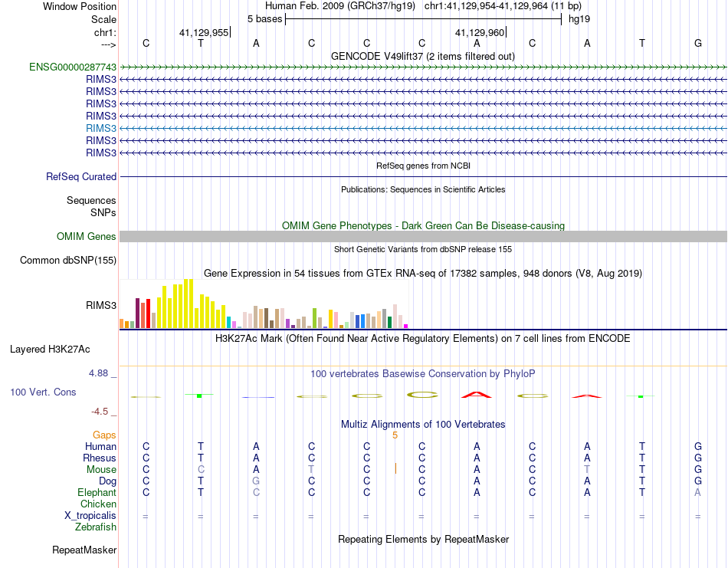Click the 'H3K27Ac Mark' ENCODE track title
Image resolution: width=728 pixels, height=568 pixels.
[x=423, y=338]
